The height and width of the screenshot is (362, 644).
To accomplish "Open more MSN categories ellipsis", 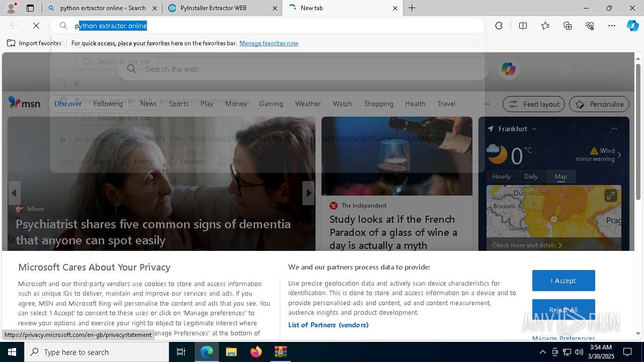I will pyautogui.click(x=486, y=104).
